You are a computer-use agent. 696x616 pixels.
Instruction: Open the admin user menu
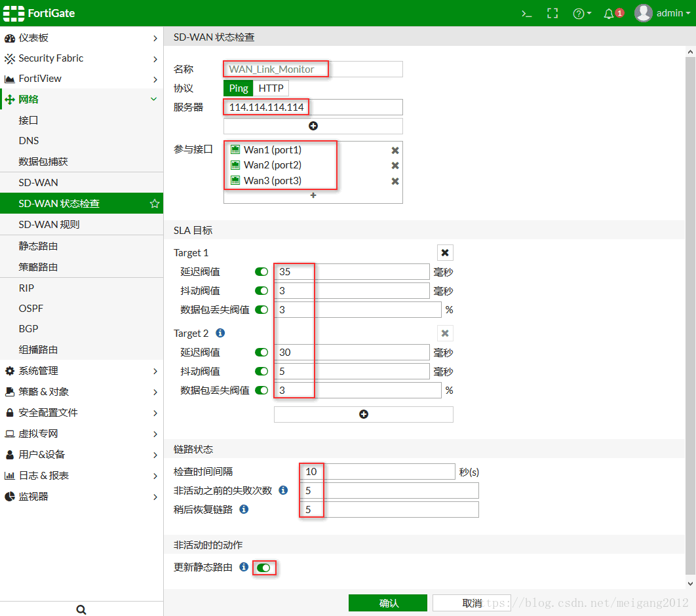pyautogui.click(x=663, y=13)
